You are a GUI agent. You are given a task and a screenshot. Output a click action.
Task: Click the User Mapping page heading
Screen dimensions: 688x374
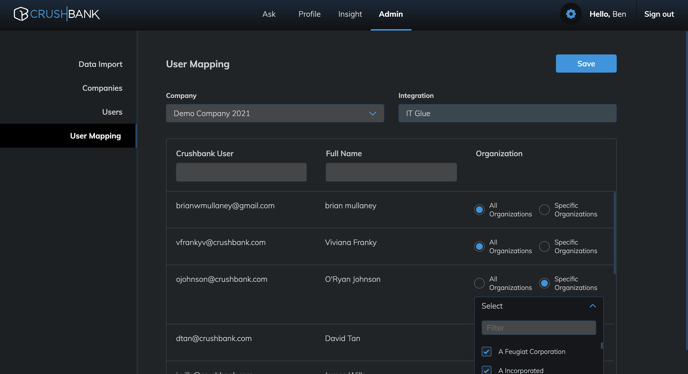[197, 64]
